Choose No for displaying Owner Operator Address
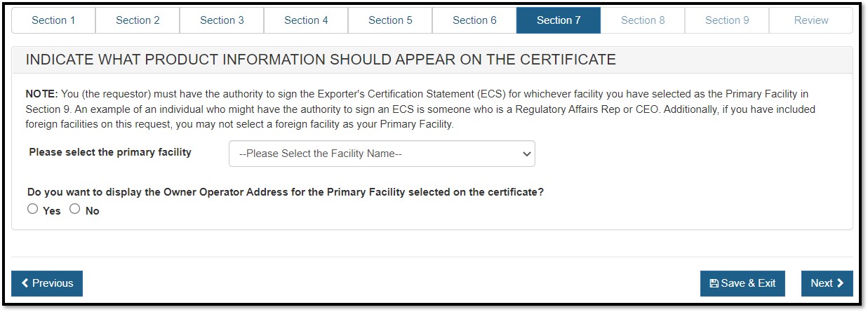Image resolution: width=868 pixels, height=312 pixels. [75, 209]
